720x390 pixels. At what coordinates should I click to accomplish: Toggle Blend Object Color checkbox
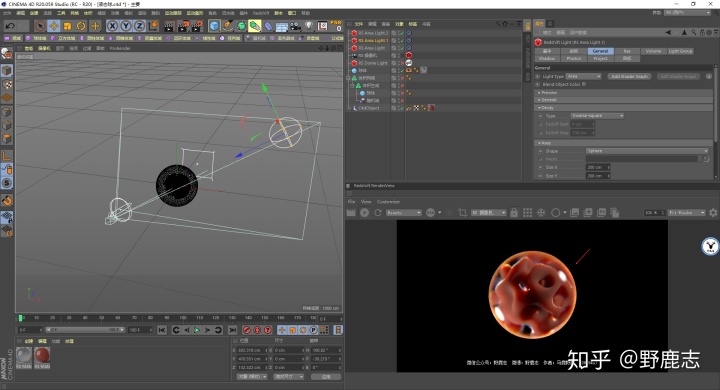584,85
